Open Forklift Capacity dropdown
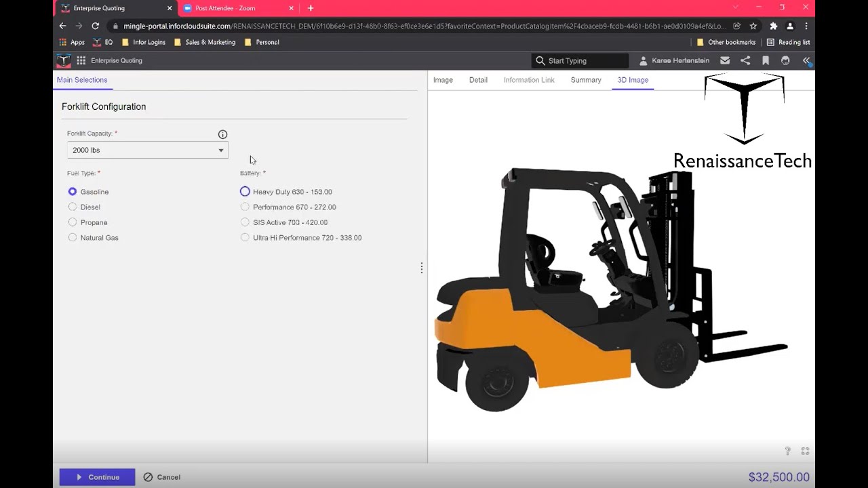 point(148,150)
